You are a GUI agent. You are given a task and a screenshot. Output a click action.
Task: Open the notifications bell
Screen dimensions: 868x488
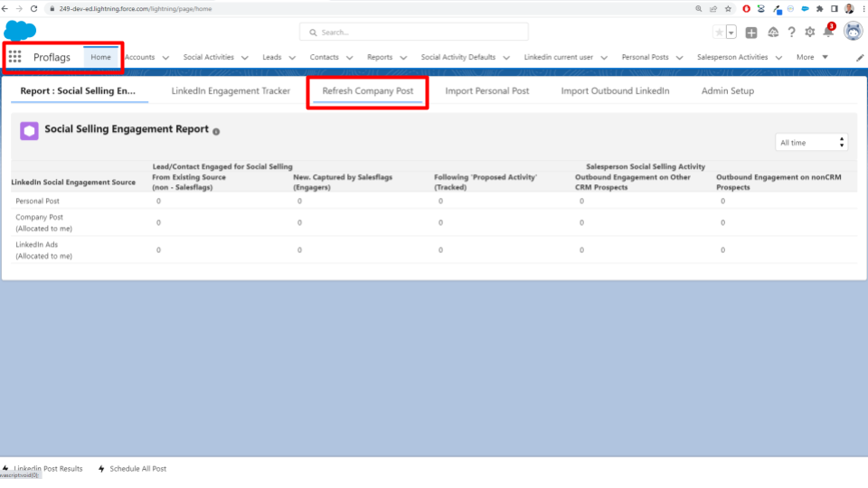828,33
